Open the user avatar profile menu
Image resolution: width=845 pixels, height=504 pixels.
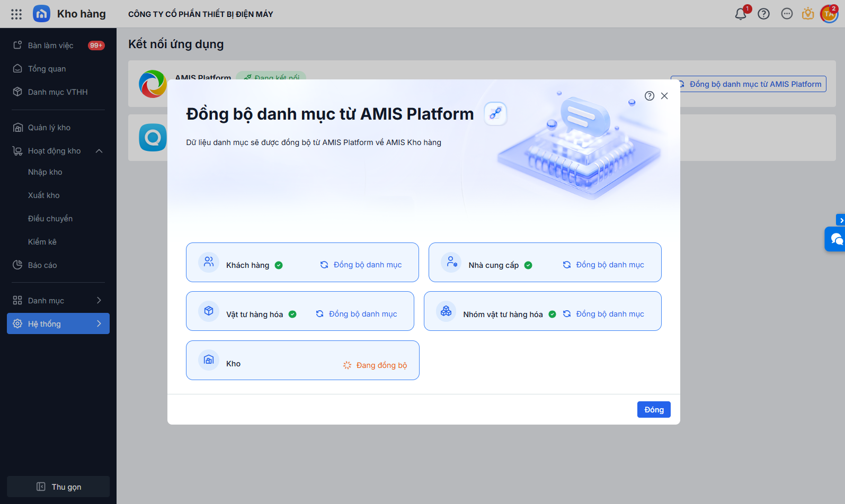pos(829,14)
